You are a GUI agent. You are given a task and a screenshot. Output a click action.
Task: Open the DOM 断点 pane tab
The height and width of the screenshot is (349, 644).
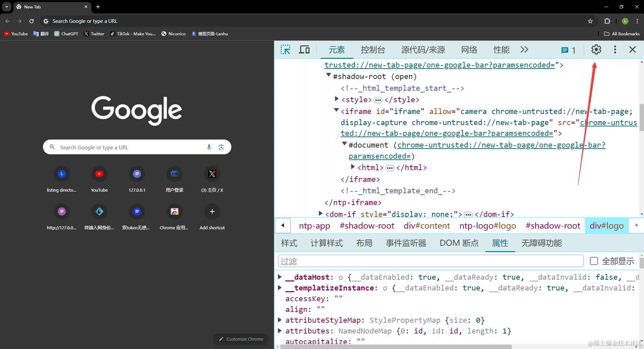point(459,243)
